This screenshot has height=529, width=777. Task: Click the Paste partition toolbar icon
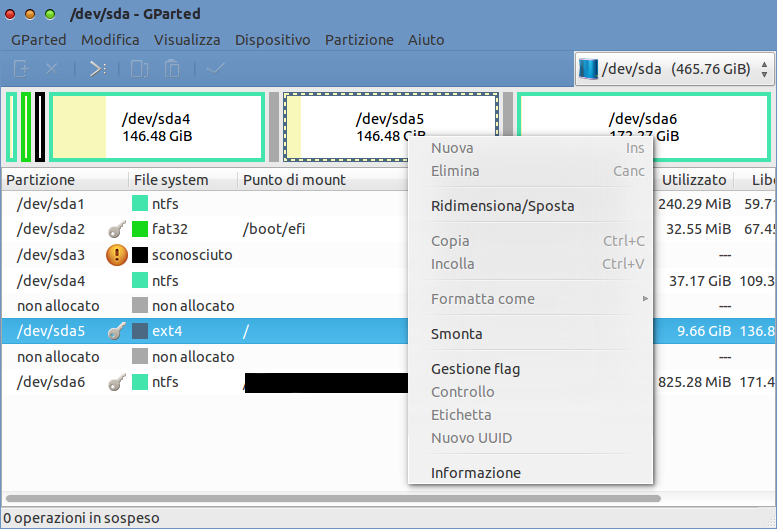point(171,68)
